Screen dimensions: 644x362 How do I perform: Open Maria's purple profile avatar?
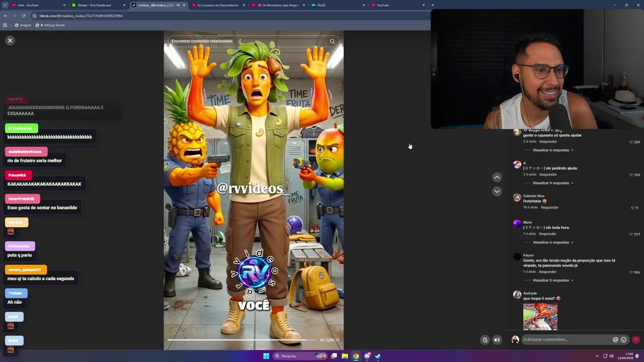517,224
